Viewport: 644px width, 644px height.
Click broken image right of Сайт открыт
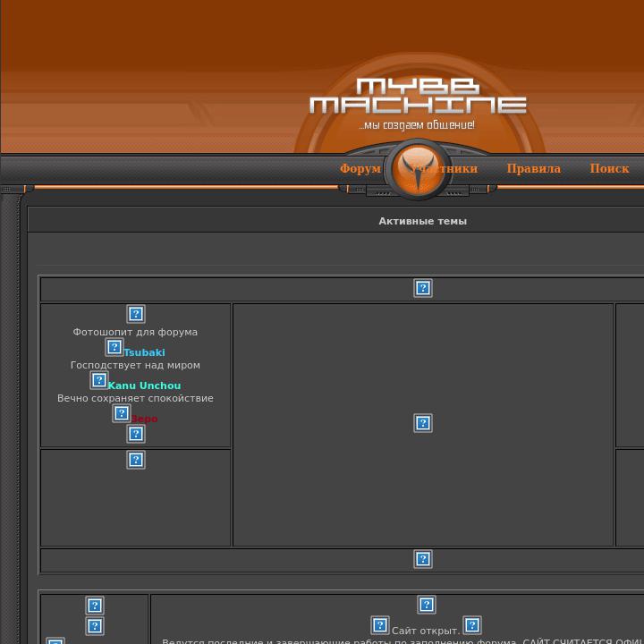(x=472, y=625)
